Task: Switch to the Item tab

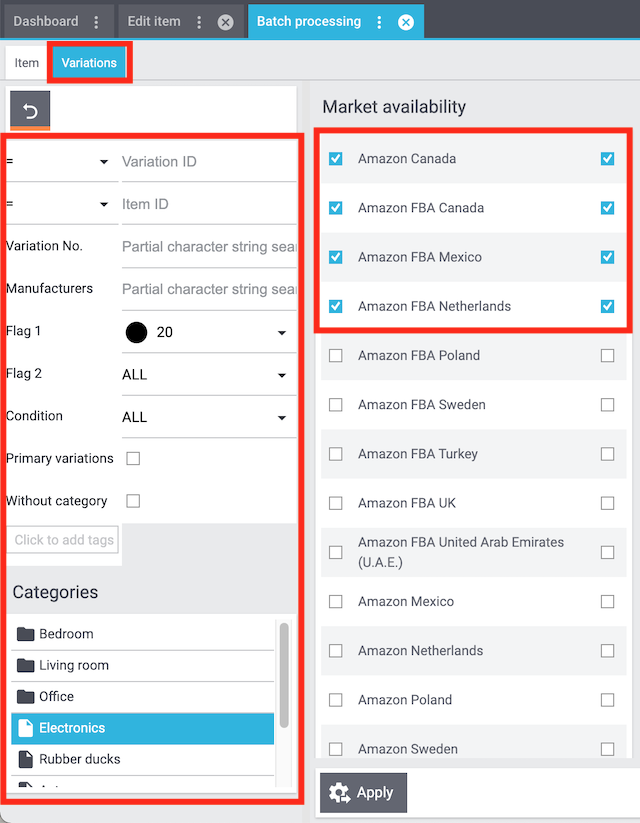Action: click(27, 63)
